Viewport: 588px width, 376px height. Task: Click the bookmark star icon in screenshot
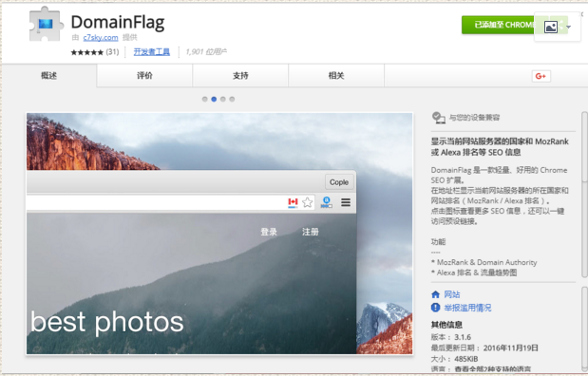(x=307, y=202)
